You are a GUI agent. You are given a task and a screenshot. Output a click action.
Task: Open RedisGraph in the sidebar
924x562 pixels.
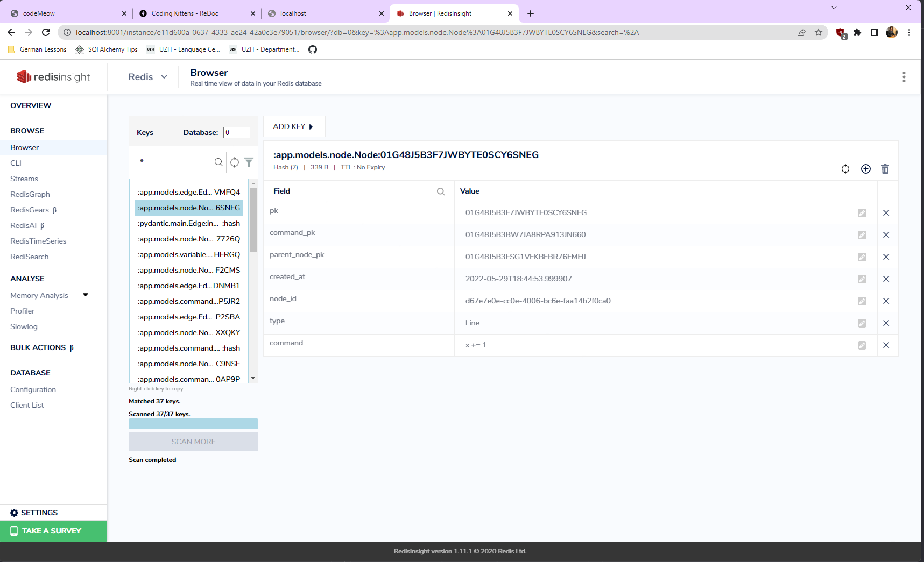click(x=30, y=194)
